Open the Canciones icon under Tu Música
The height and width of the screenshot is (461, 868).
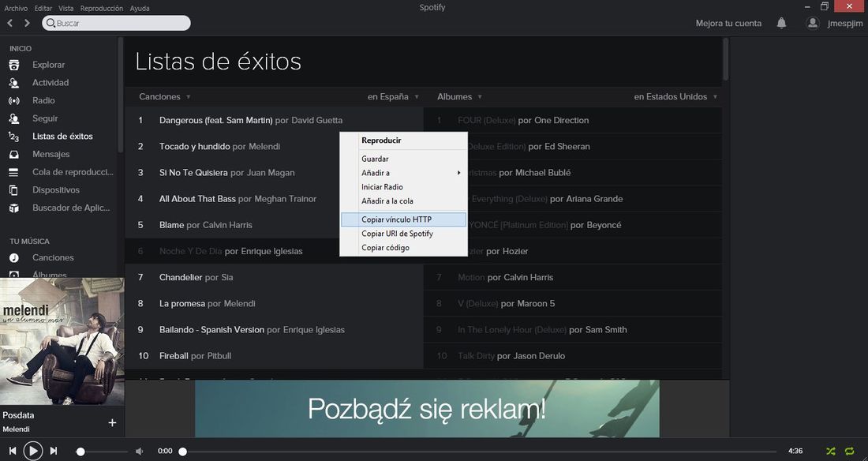14,257
